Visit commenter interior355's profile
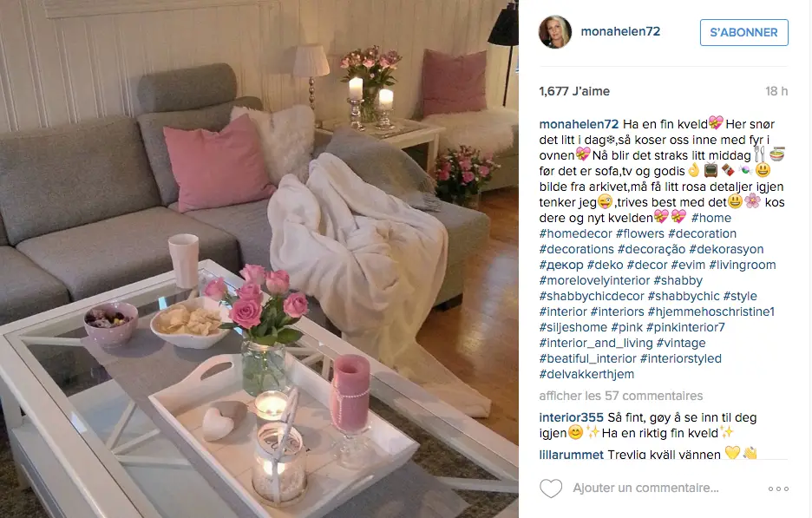 click(x=571, y=417)
